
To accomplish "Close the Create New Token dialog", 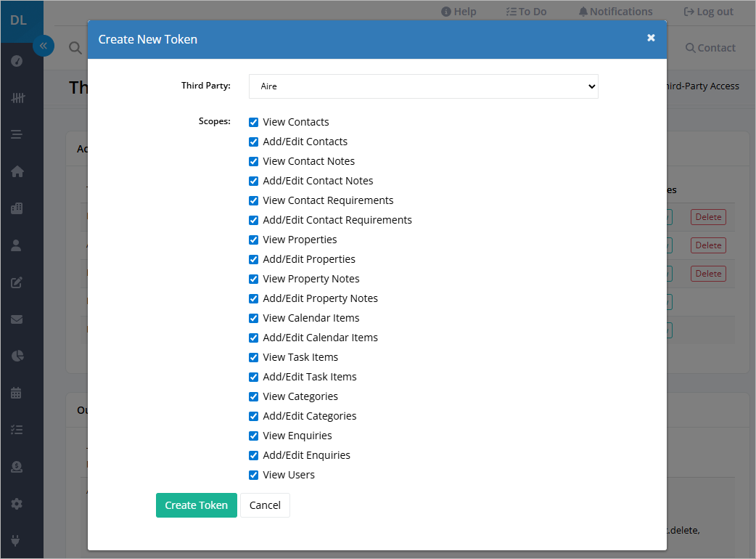I will (651, 38).
